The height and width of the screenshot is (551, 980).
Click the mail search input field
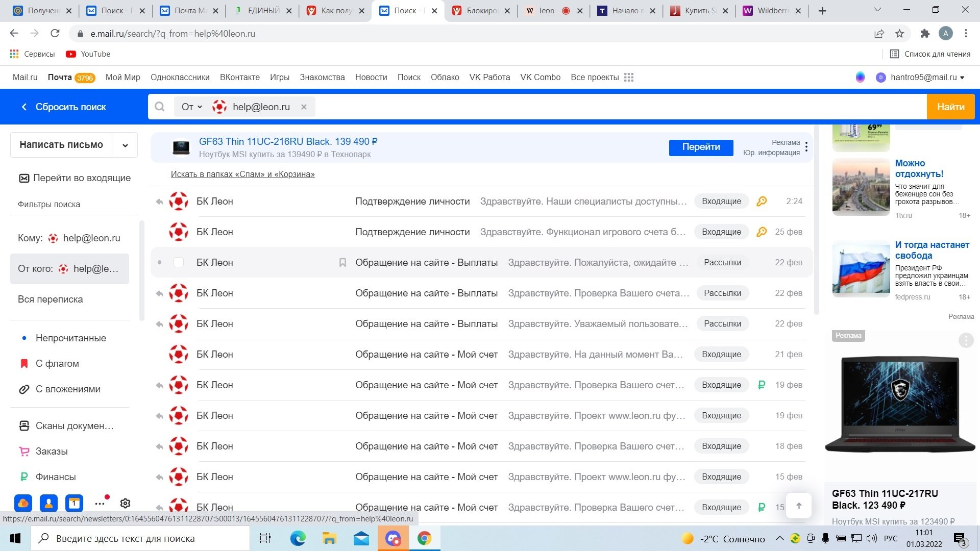click(612, 107)
